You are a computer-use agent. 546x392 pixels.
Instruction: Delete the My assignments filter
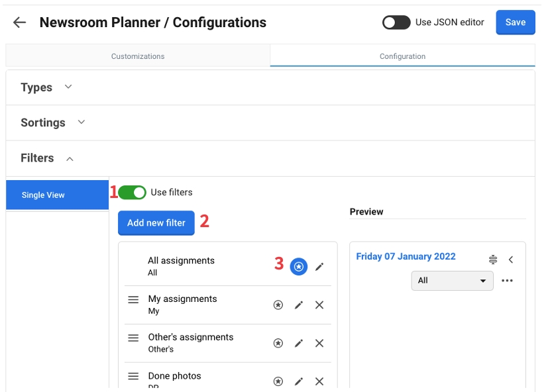point(319,305)
